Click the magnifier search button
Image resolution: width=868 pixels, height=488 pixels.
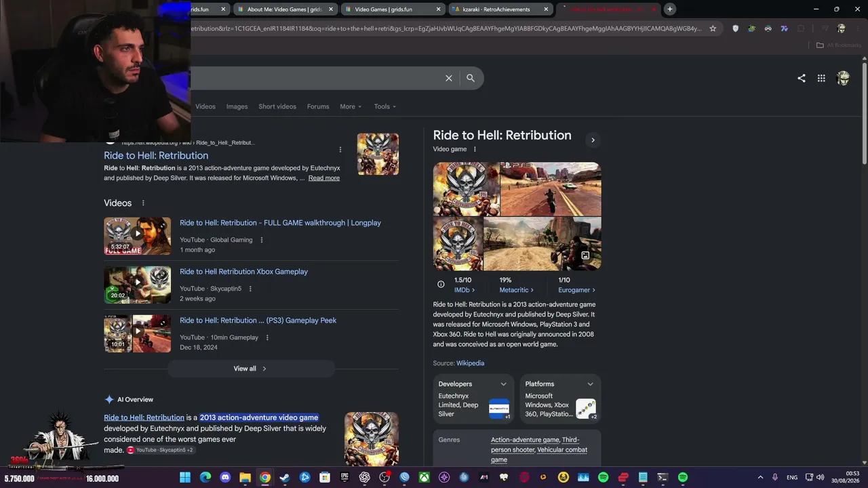coord(471,78)
